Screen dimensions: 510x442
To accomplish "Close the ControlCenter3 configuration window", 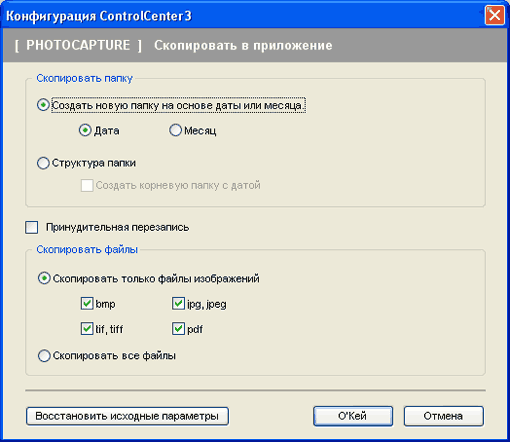I will 494,15.
